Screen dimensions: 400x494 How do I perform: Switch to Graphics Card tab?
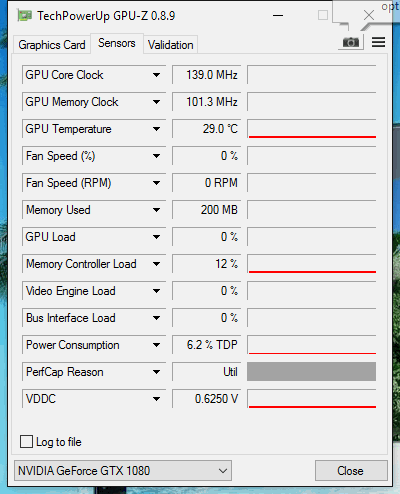52,45
